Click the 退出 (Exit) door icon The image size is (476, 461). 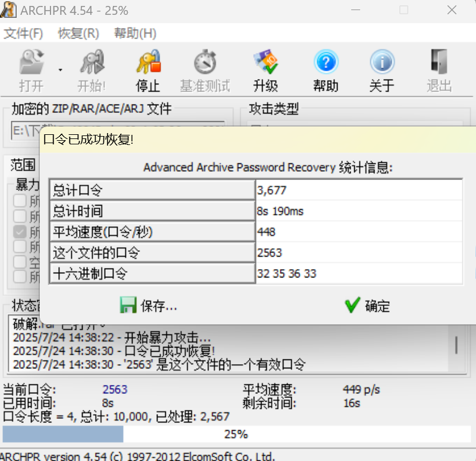tap(439, 63)
